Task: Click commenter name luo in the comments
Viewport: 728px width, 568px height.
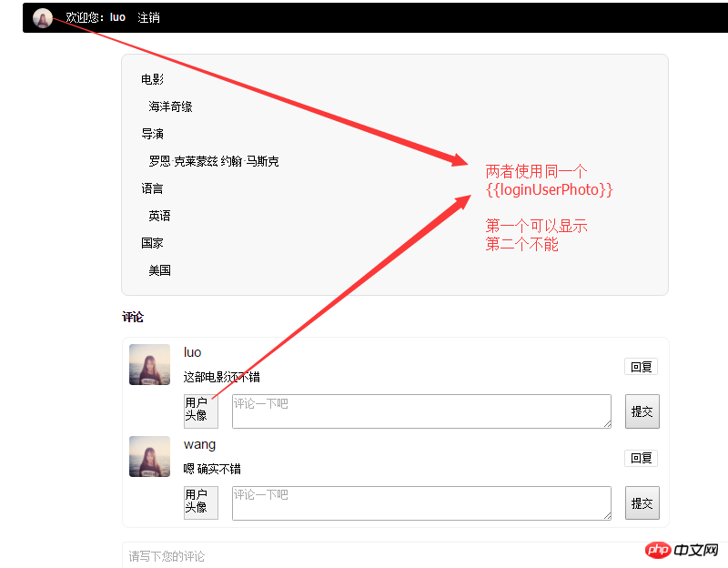Action: click(x=192, y=352)
